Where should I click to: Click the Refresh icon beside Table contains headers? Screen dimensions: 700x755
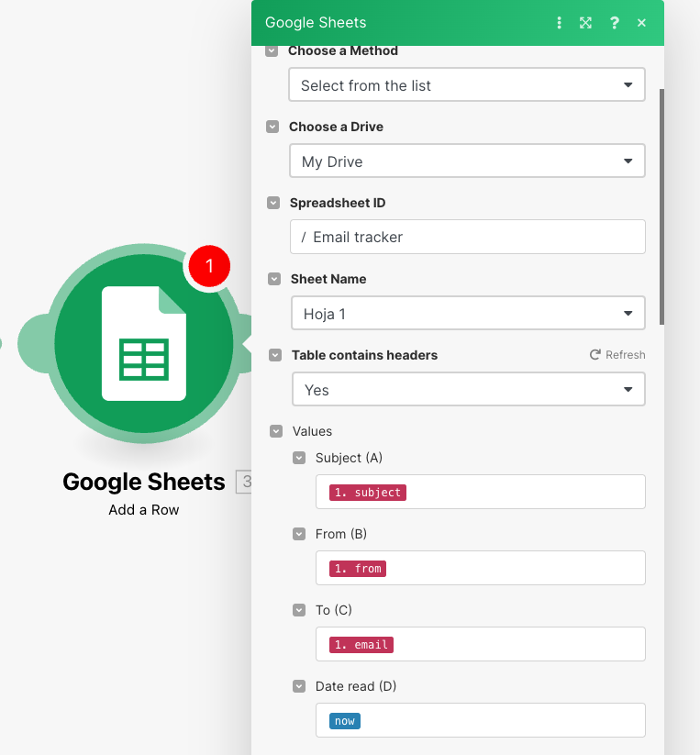[x=595, y=355]
